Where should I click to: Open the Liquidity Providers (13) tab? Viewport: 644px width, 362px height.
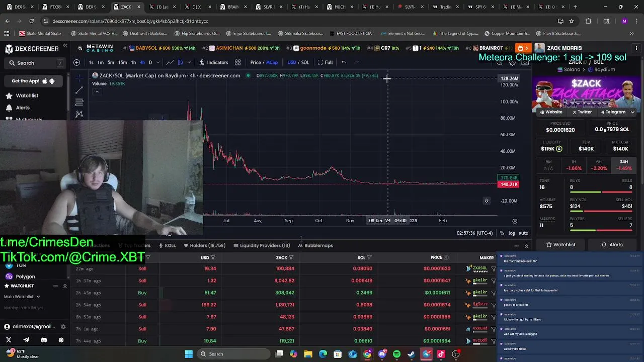[x=262, y=245]
